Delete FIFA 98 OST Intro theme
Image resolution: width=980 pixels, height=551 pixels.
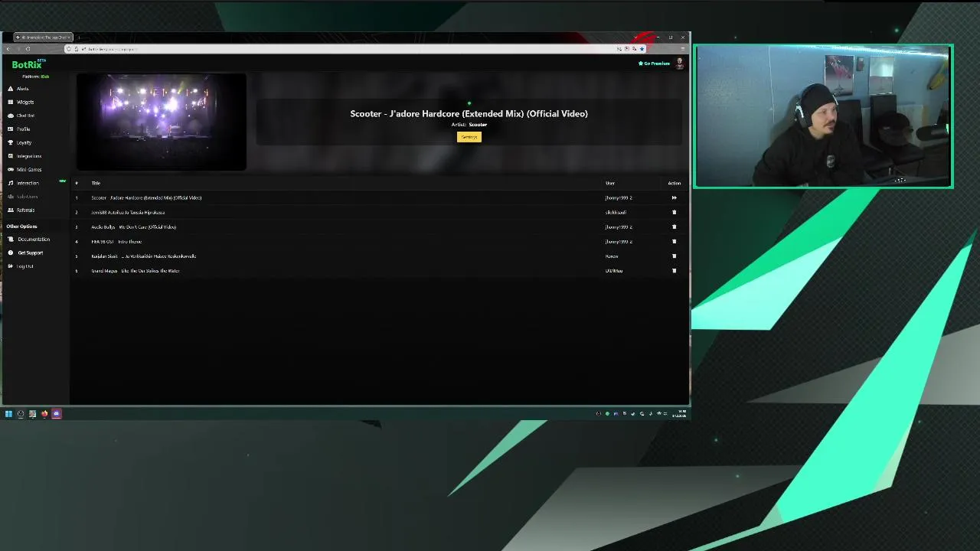pyautogui.click(x=675, y=241)
